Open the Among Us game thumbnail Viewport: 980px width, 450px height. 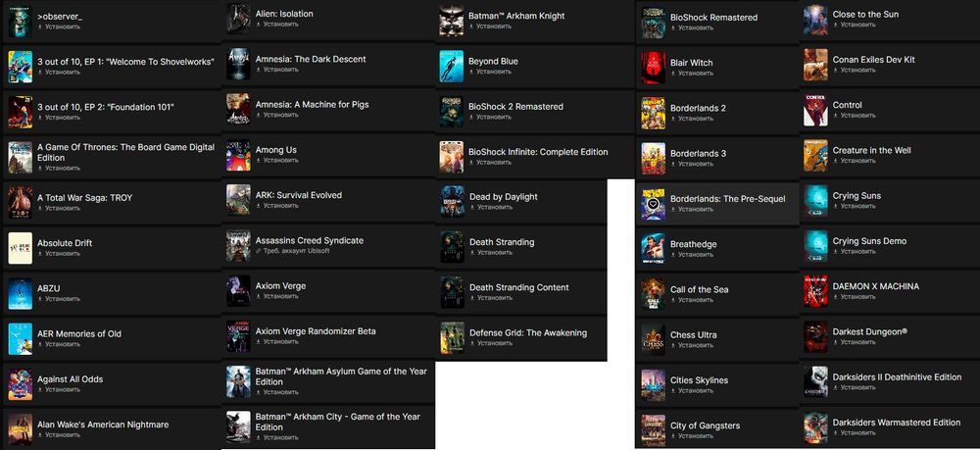(238, 155)
